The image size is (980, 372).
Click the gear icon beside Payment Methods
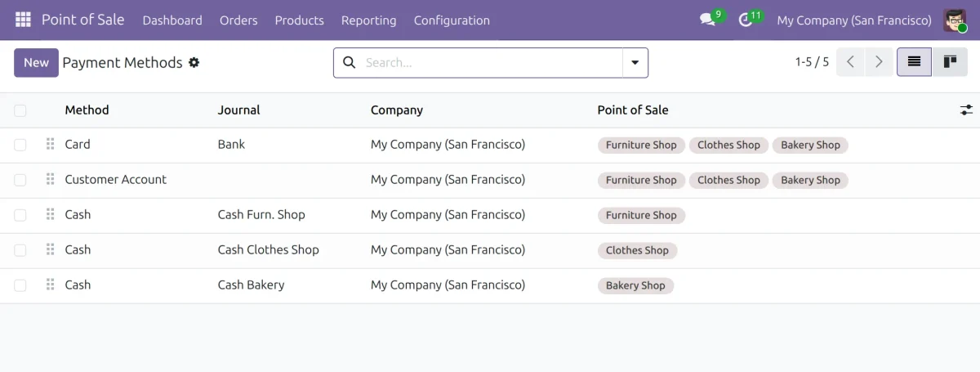pos(194,62)
